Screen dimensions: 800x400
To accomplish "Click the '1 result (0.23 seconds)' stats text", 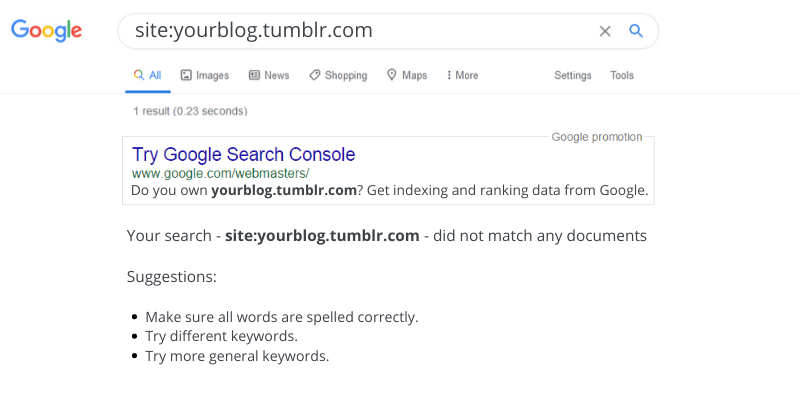I will 190,111.
